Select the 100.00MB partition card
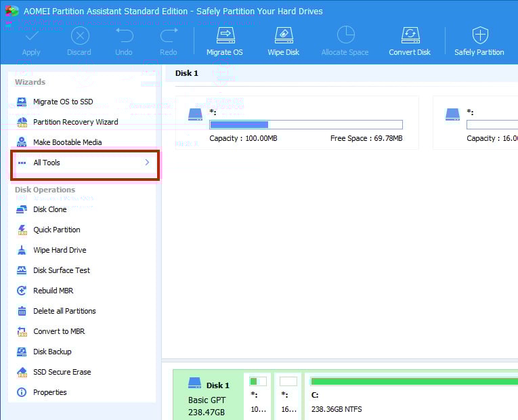This screenshot has height=420, width=518. point(297,123)
